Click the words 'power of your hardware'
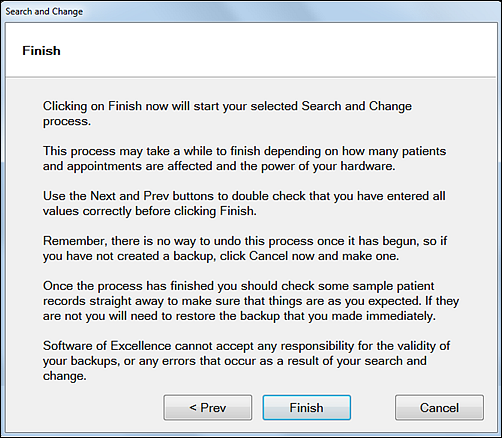The image size is (502, 438). [328, 166]
